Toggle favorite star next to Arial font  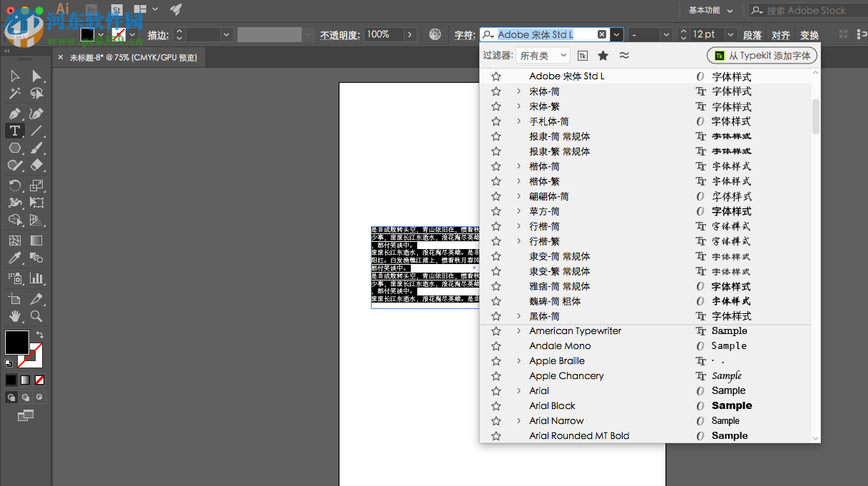[x=496, y=390]
